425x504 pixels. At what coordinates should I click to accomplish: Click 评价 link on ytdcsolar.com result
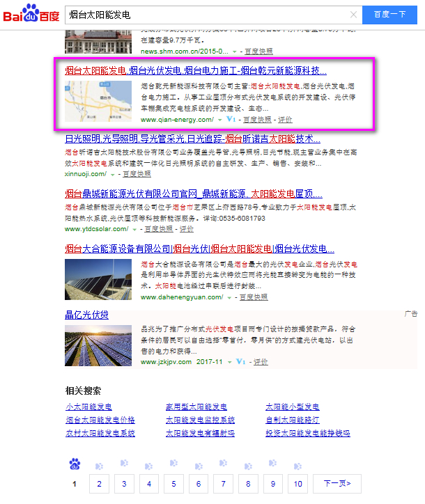pyautogui.click(x=186, y=229)
